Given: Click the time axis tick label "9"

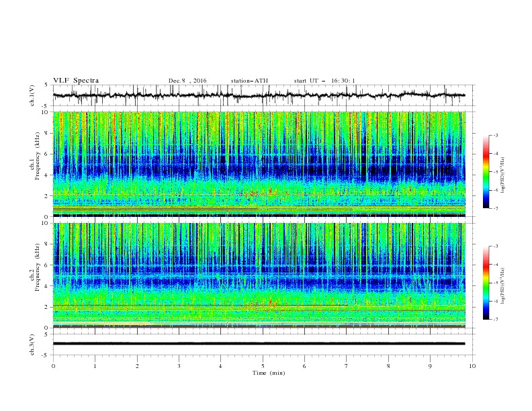Looking at the screenshot, I should pyautogui.click(x=430, y=366).
